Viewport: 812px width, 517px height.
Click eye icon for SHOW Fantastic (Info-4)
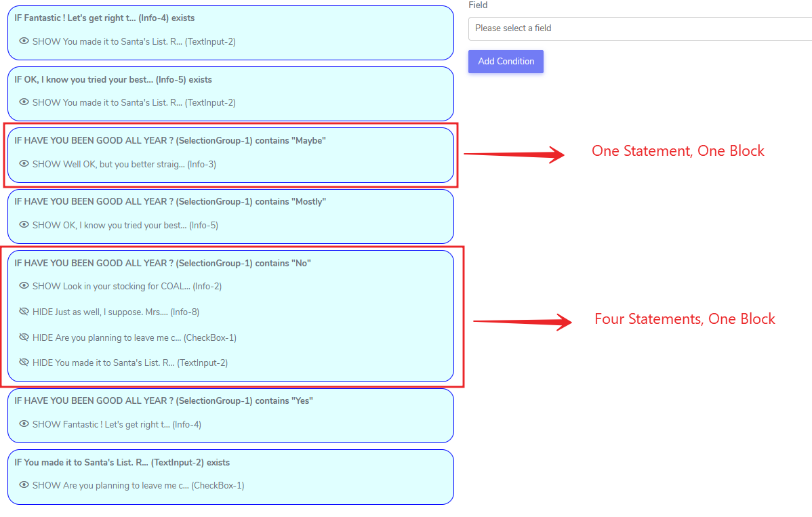pos(24,424)
